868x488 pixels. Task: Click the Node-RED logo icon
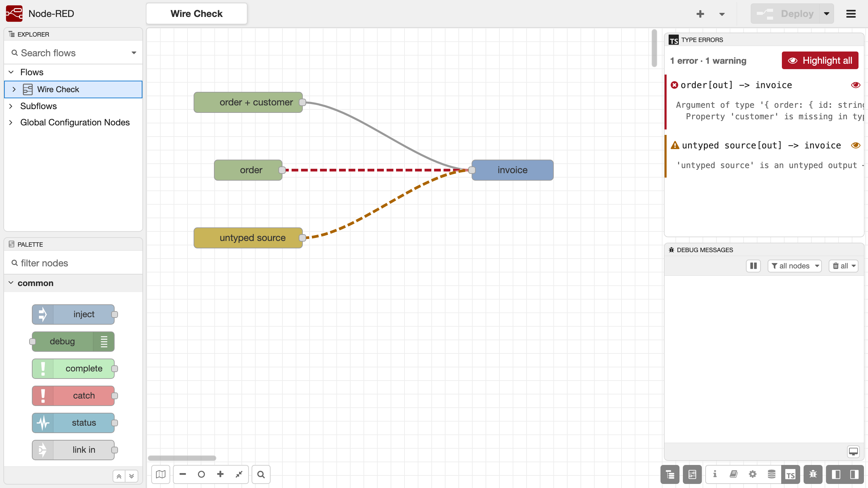click(x=14, y=14)
